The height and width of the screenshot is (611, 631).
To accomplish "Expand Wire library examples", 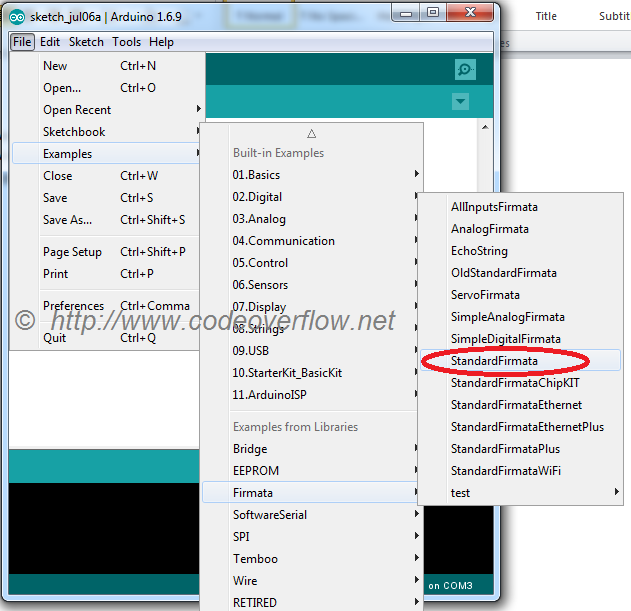I will pos(311,581).
